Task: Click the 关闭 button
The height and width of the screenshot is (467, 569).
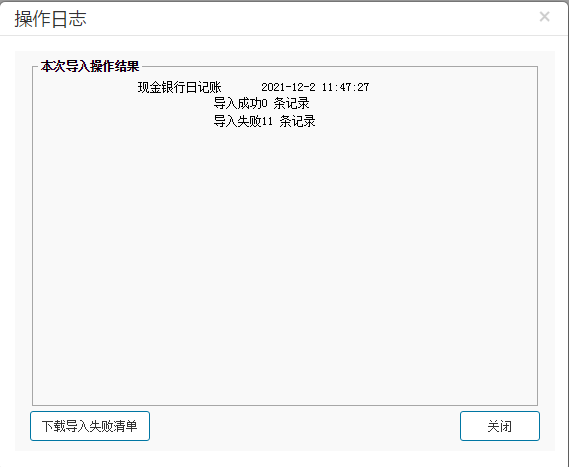Action: click(500, 426)
